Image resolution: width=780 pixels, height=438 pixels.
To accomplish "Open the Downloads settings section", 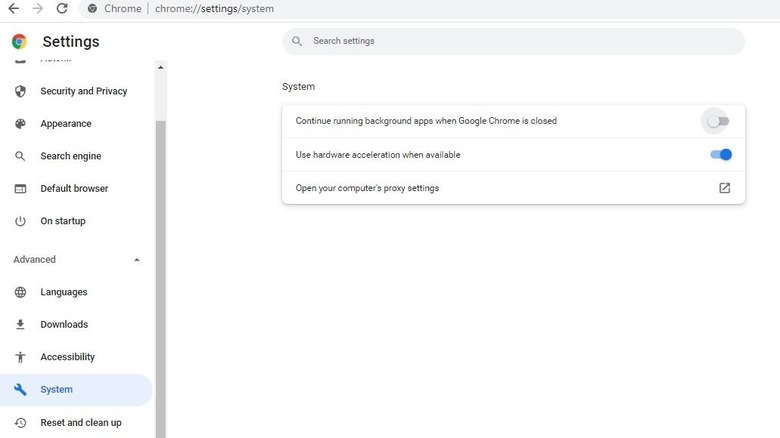I will coord(64,325).
